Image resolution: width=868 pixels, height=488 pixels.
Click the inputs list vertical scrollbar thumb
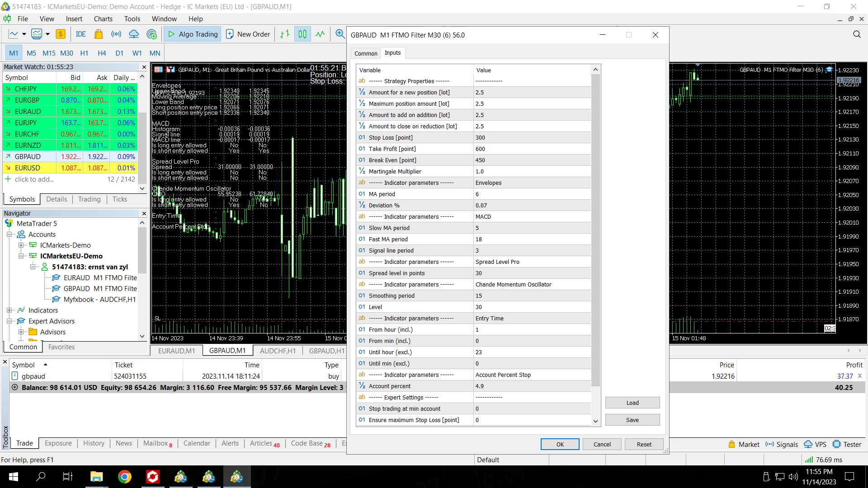point(595,230)
